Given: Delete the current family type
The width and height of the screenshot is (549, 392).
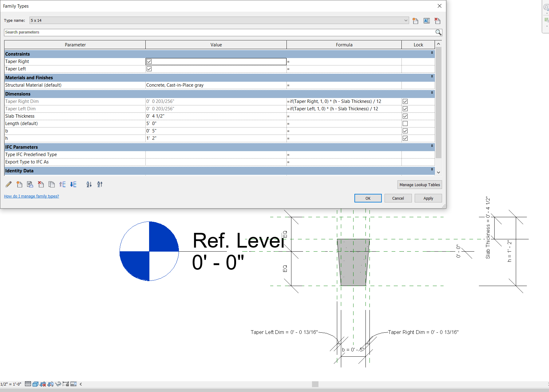Looking at the screenshot, I should point(437,21).
